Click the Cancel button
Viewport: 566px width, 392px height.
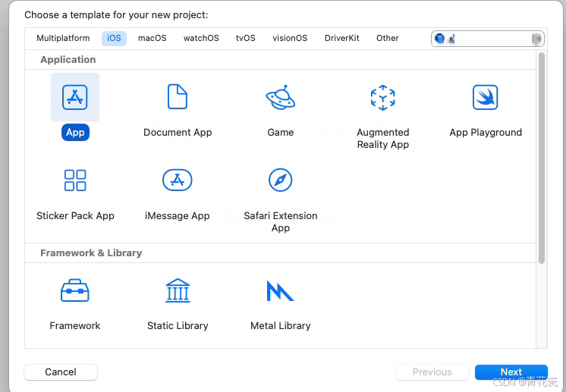pyautogui.click(x=61, y=372)
